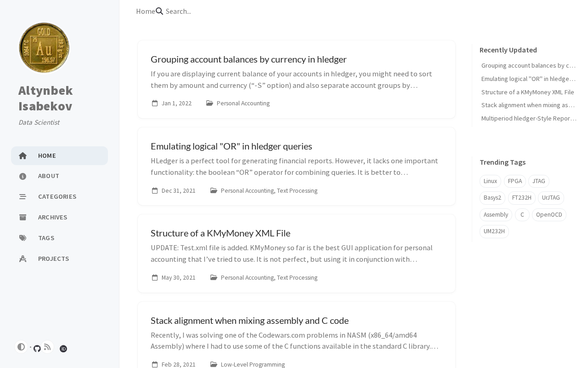The image size is (588, 368).
Task: Click the magnifier search icon
Action: coord(159,11)
